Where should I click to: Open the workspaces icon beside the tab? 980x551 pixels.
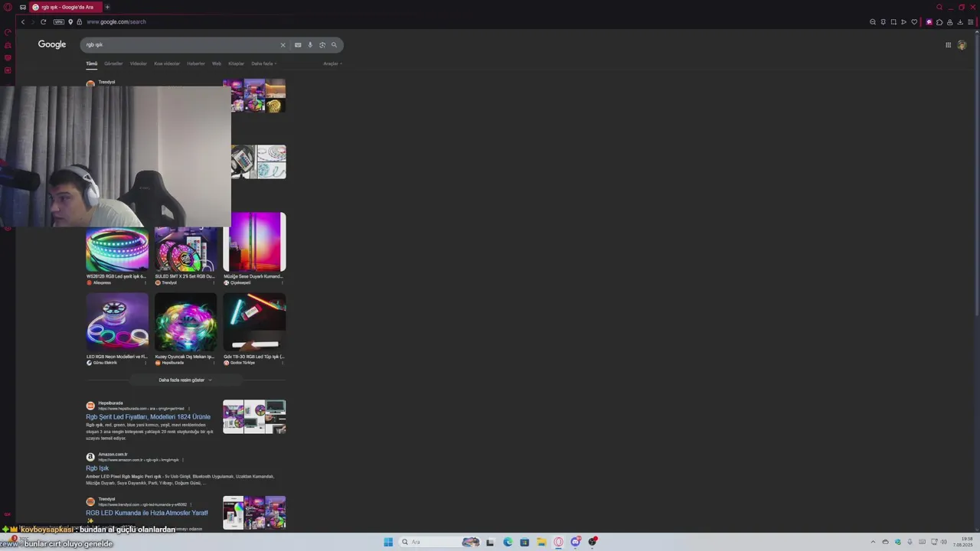point(23,7)
